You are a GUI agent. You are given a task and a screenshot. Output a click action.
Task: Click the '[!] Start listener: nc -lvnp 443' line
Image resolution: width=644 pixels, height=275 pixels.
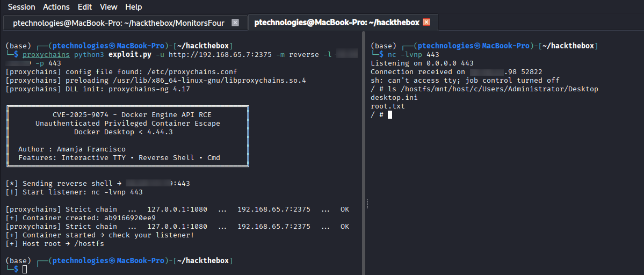coord(74,192)
